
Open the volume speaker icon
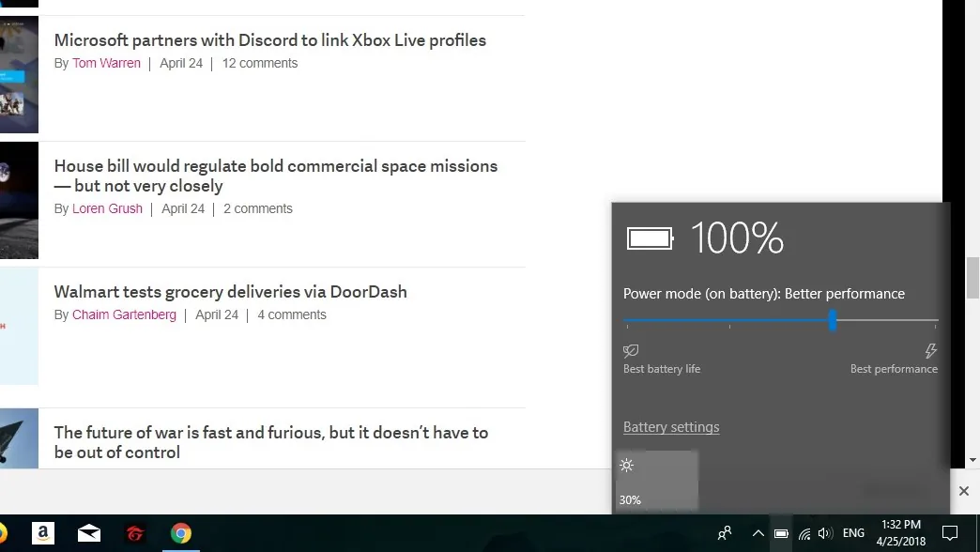(x=825, y=533)
